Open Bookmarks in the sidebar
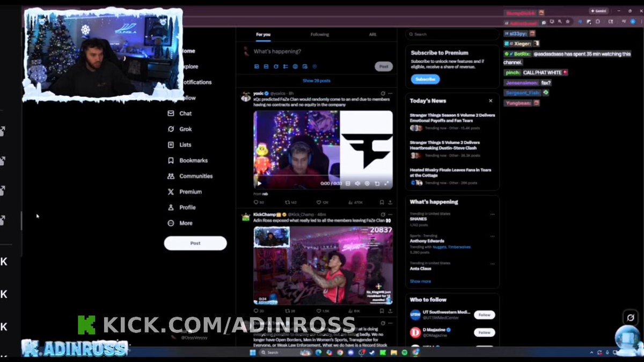The width and height of the screenshot is (644, 362). coord(188,160)
